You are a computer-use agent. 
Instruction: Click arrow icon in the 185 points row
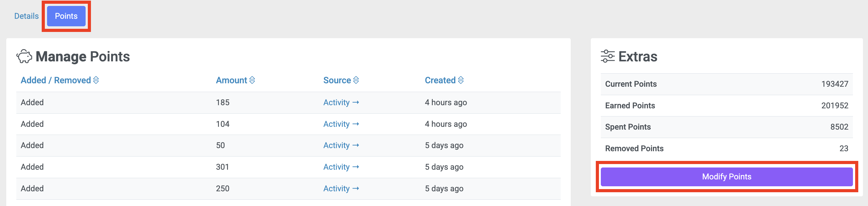356,102
